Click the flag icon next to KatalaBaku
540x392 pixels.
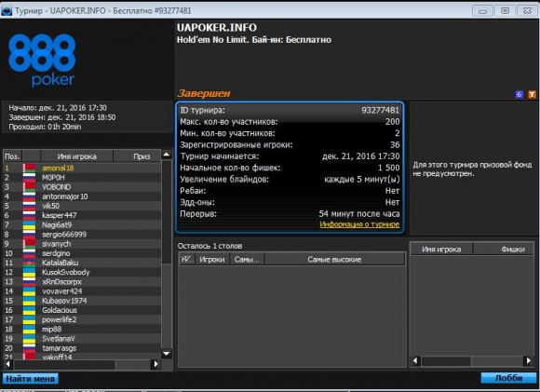[29, 263]
